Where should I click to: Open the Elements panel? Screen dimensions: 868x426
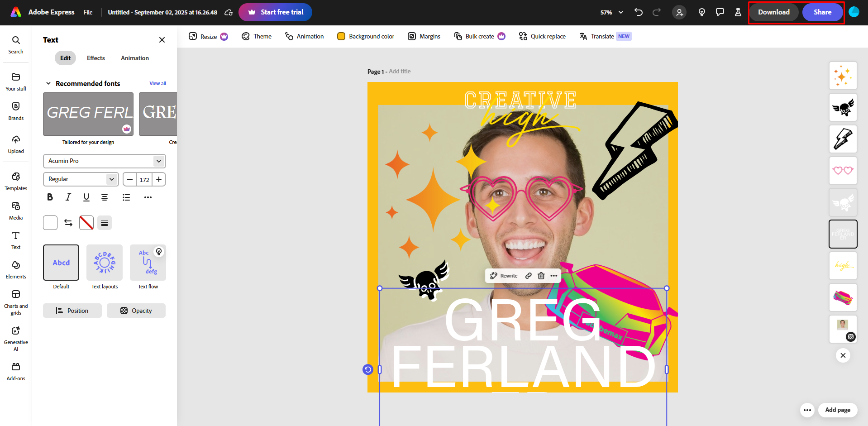tap(16, 269)
